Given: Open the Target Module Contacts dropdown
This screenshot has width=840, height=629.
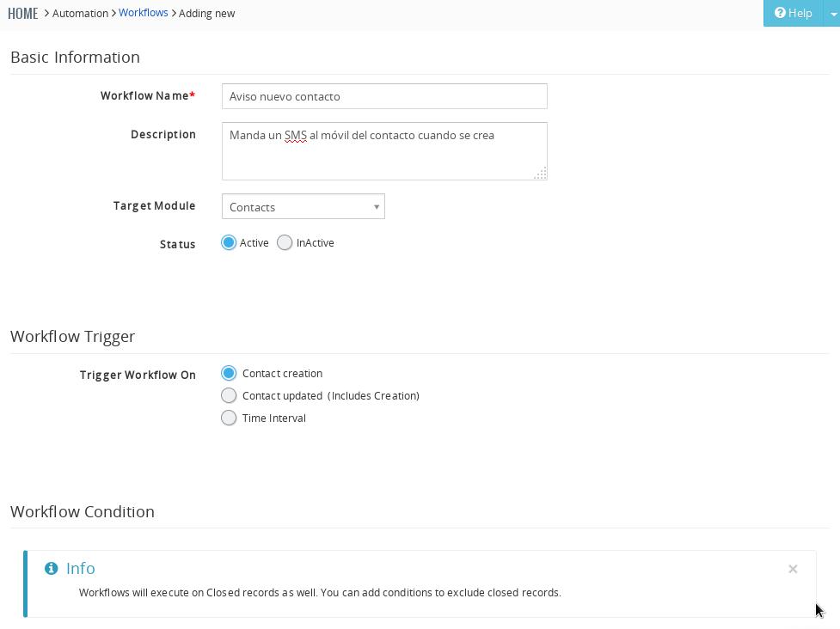Looking at the screenshot, I should point(303,206).
